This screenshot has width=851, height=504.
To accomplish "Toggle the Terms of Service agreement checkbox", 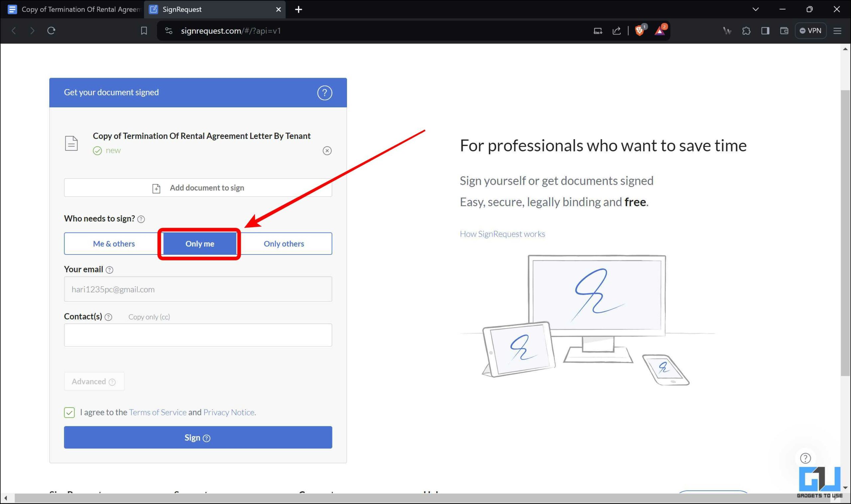I will pos(69,412).
